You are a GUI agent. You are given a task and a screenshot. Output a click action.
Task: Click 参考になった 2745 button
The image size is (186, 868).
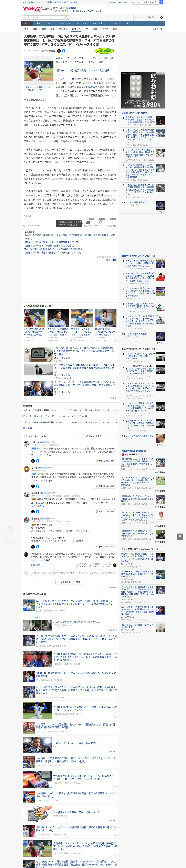pos(105,512)
